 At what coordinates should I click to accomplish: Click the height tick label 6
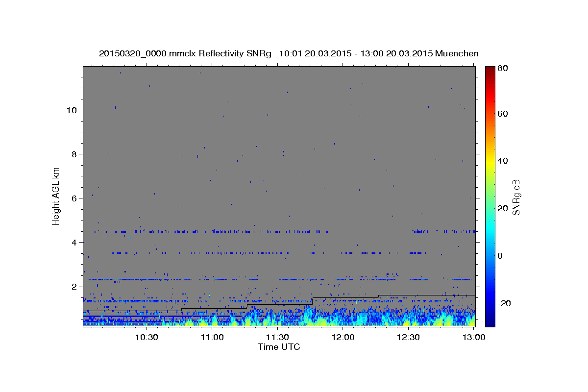pos(73,198)
